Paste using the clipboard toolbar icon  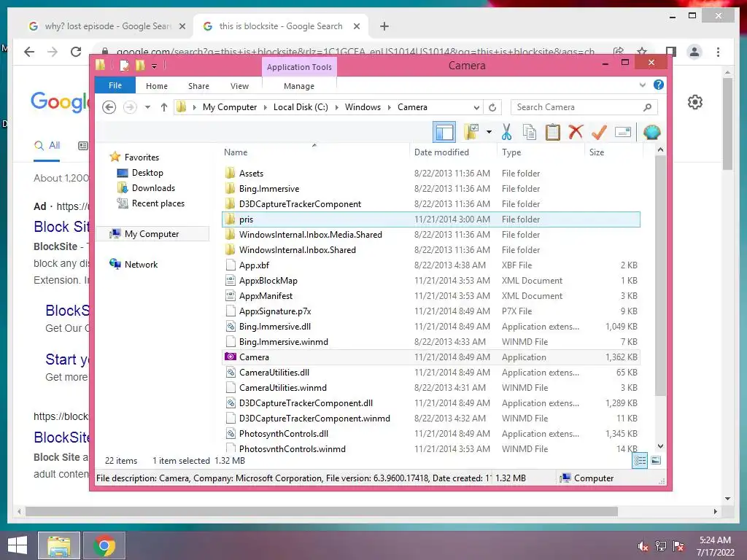coord(552,132)
